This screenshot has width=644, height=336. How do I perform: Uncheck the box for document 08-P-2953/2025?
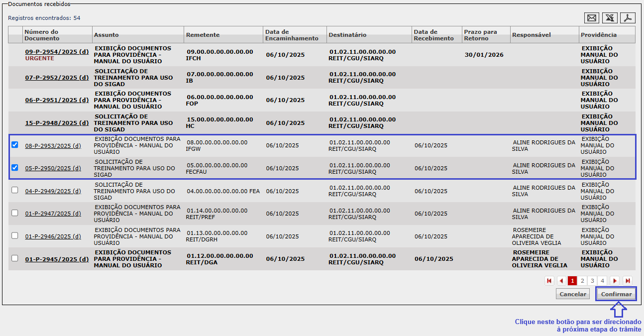point(15,145)
